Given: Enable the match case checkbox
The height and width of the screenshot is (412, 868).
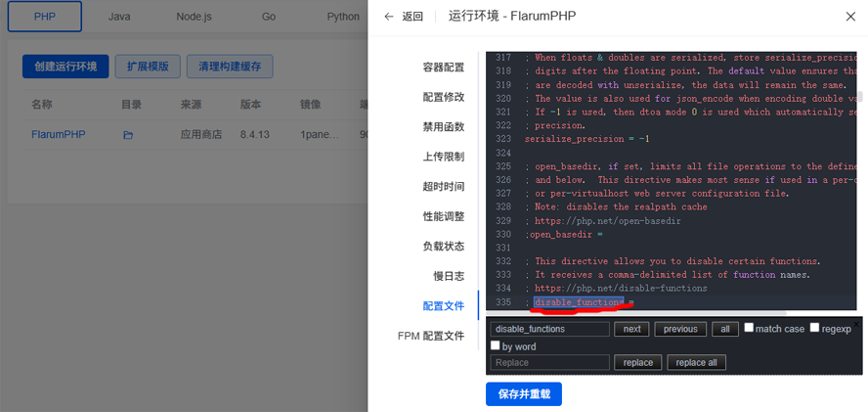Looking at the screenshot, I should [x=749, y=328].
